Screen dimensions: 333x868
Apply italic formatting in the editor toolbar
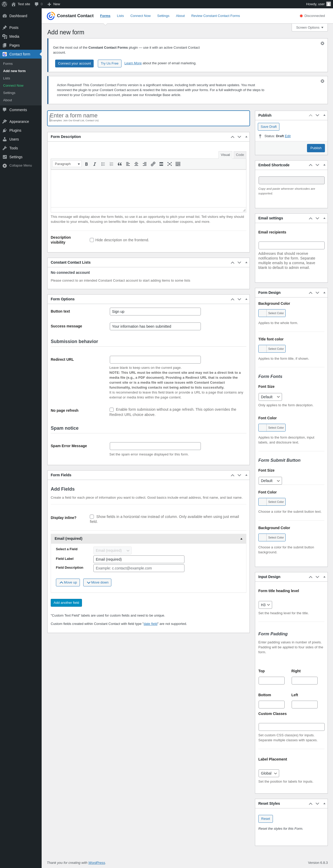(x=95, y=164)
